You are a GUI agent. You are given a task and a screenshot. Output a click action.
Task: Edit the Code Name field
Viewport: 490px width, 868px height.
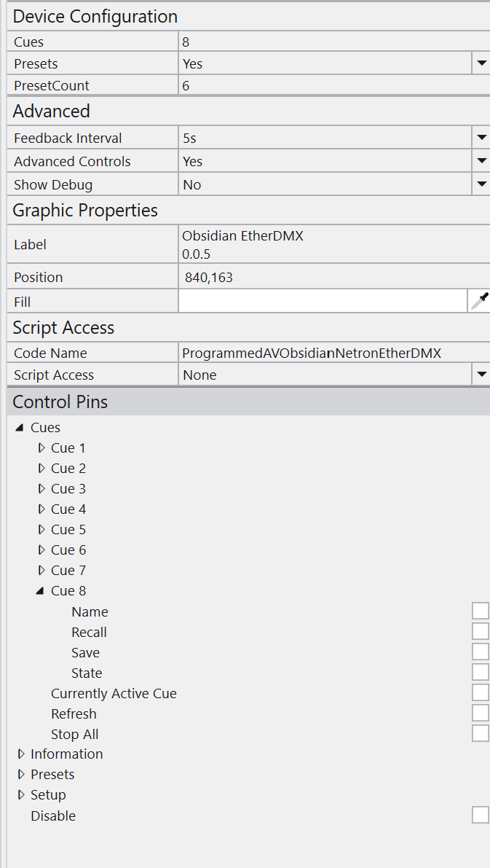point(334,353)
